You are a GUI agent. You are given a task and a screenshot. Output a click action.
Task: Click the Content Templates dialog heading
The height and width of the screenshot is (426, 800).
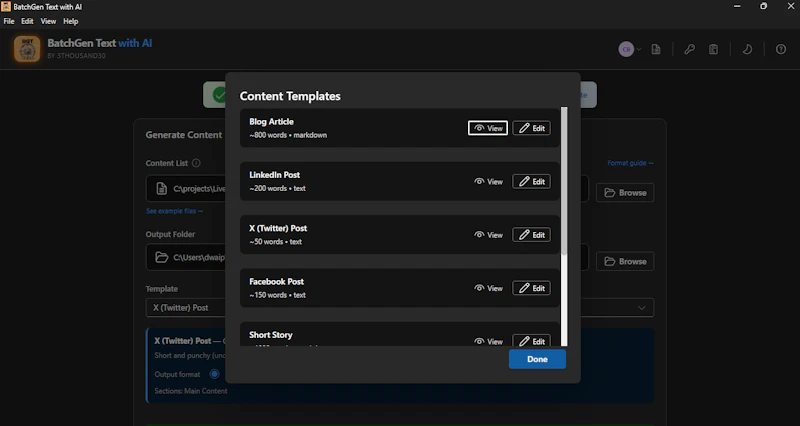point(290,96)
